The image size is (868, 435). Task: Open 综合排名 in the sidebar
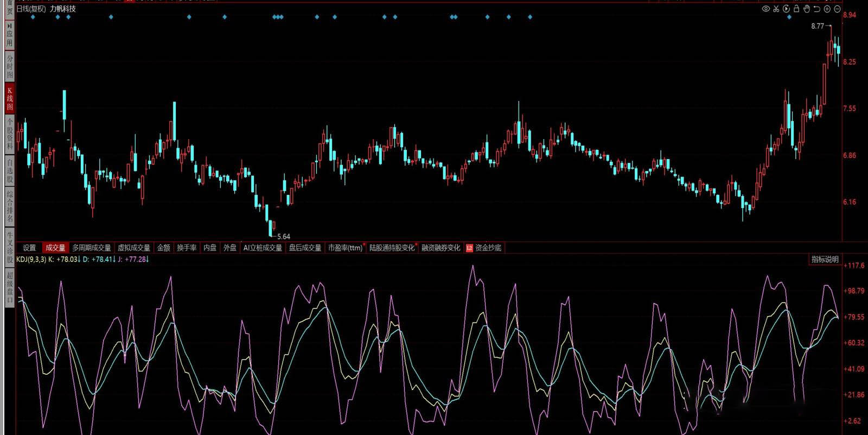click(9, 206)
